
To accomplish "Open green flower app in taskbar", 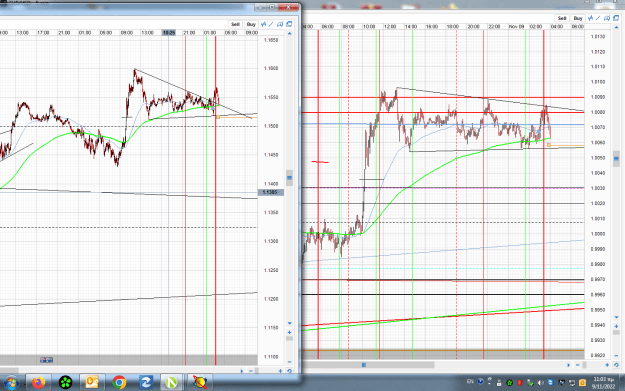I will [65, 383].
